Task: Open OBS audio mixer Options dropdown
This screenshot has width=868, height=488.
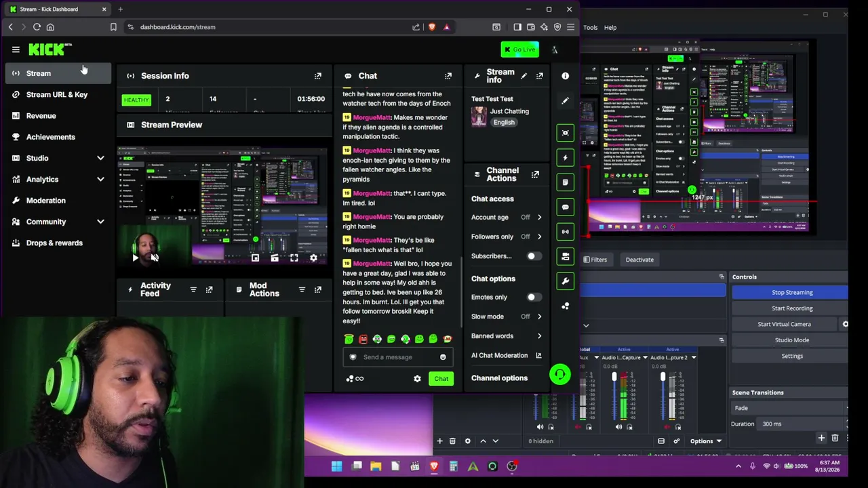Action: (x=706, y=441)
